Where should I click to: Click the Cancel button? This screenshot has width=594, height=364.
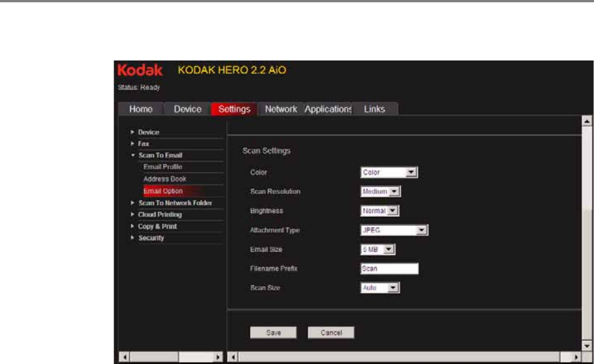tap(331, 333)
